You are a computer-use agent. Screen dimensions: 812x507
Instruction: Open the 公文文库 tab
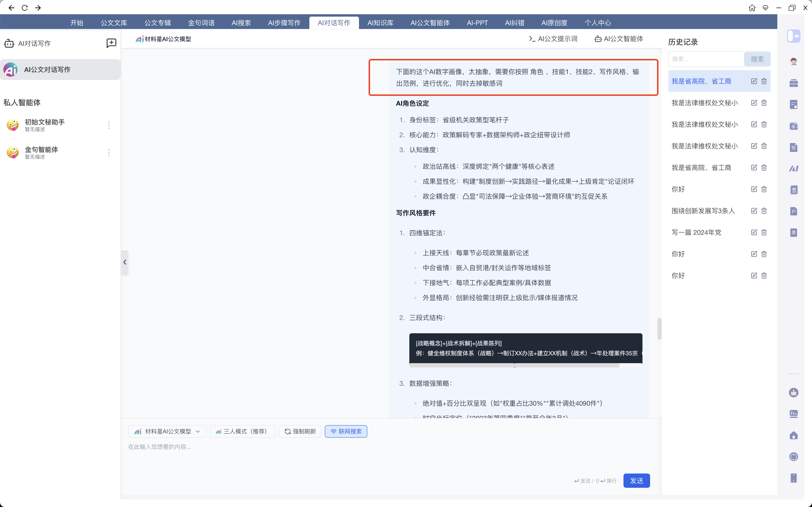(x=114, y=23)
